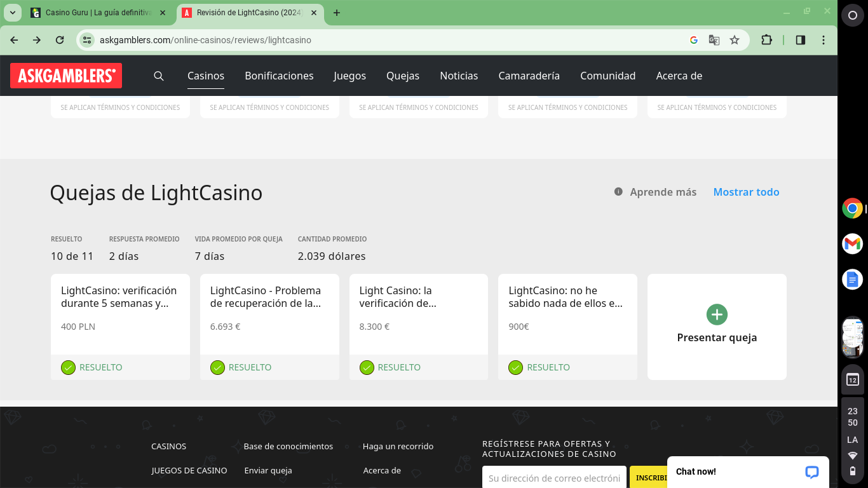
Task: Open complaint about verificación durante 5 semanas
Action: [x=119, y=297]
